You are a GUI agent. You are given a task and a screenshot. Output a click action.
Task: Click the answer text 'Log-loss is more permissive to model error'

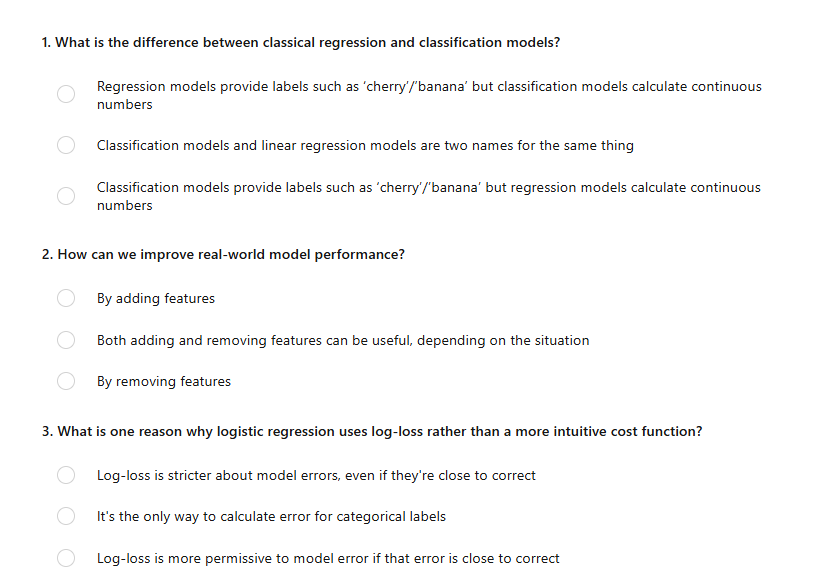pyautogui.click(x=328, y=559)
